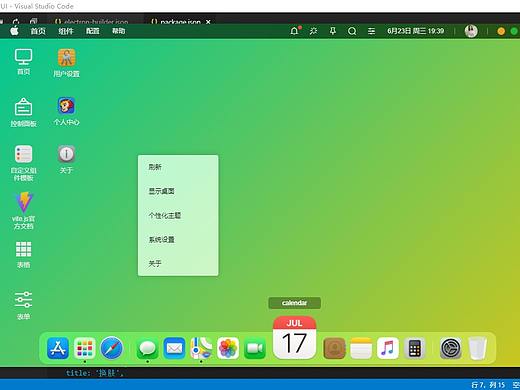520x390 pixels.
Task: Open the 首页 monitor desktop icon
Action: click(23, 62)
